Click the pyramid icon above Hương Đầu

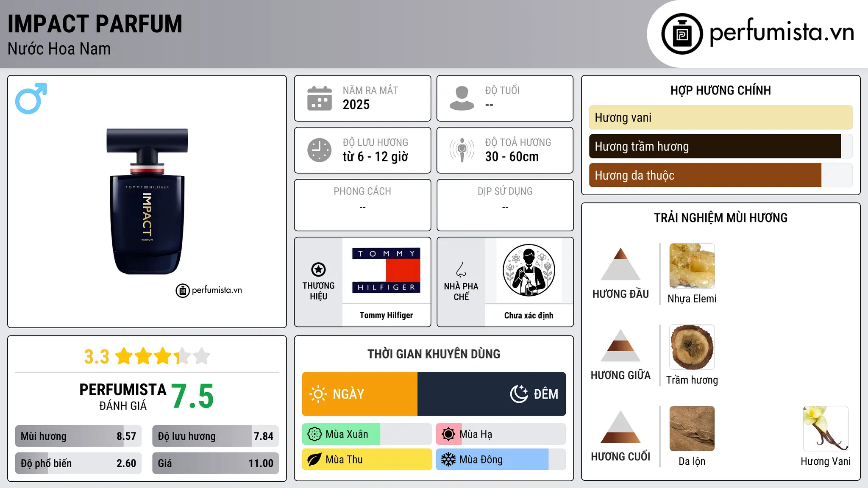pyautogui.click(x=620, y=264)
